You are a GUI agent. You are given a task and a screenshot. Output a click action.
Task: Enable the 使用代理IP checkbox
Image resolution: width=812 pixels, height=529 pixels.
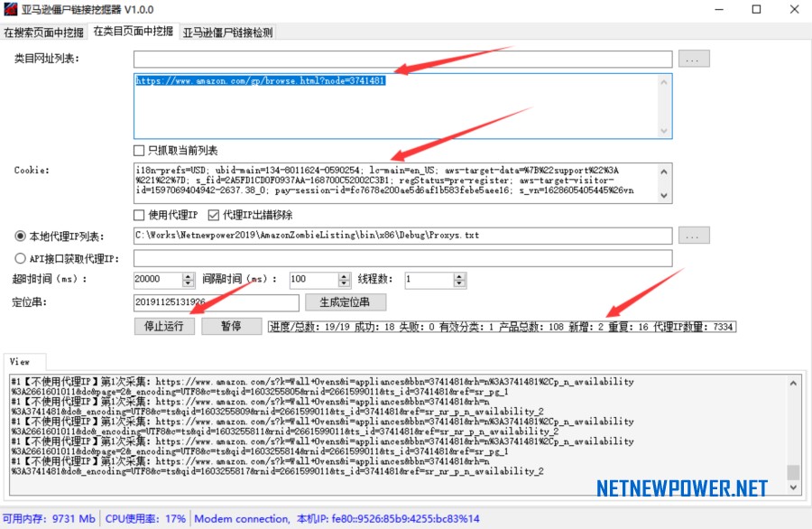[x=139, y=215]
